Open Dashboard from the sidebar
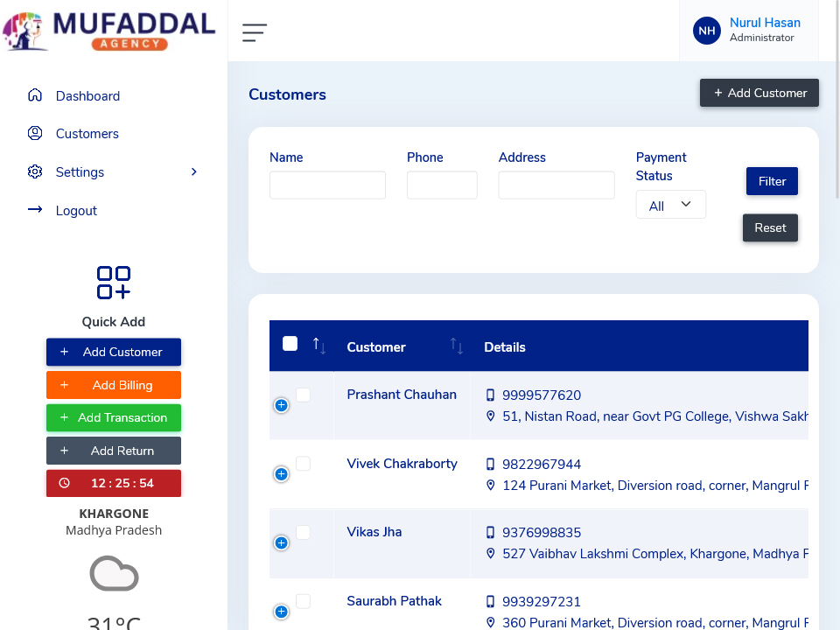This screenshot has width=840, height=630. (x=87, y=96)
